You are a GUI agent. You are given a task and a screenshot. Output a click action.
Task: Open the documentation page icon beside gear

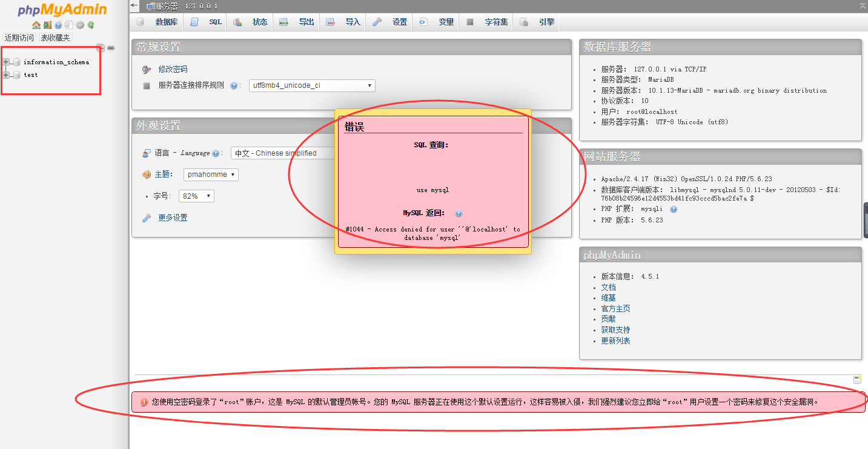tap(69, 25)
